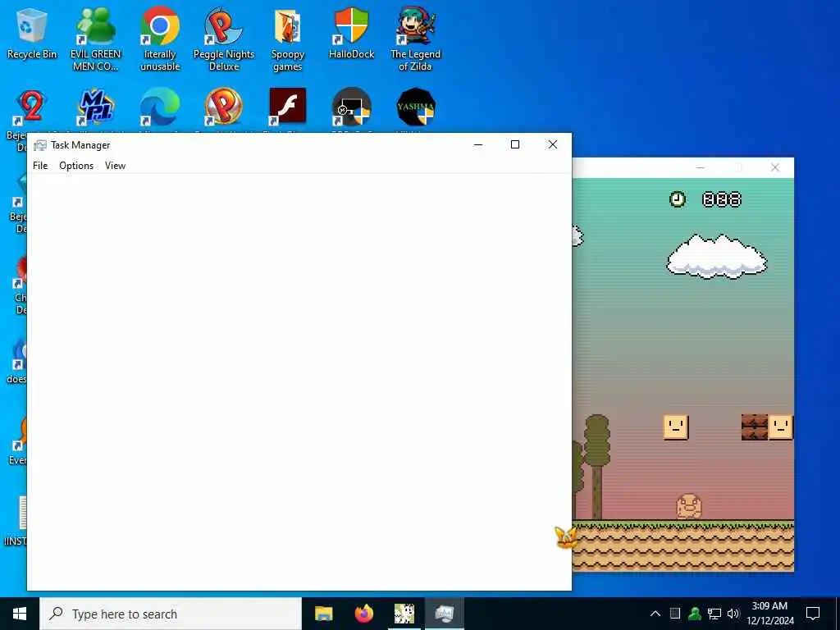Open the Windows Start menu
Screen dimensions: 840x630
tap(20, 614)
